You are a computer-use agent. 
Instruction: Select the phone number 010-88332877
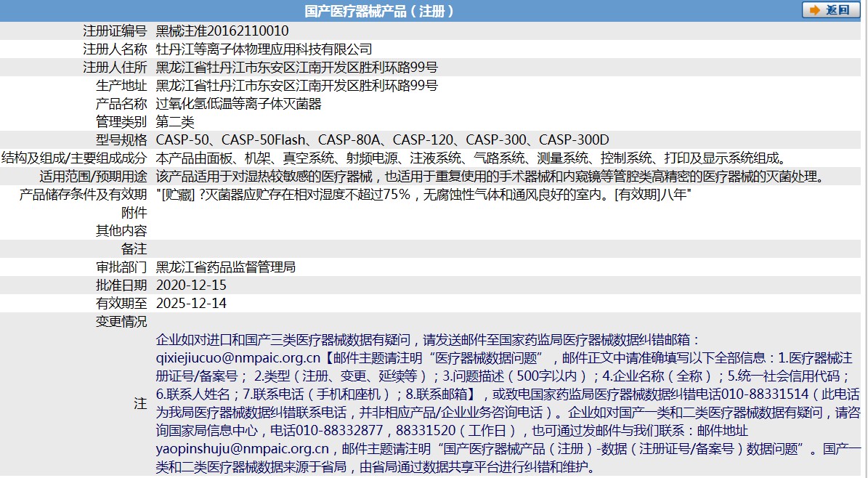pos(339,431)
